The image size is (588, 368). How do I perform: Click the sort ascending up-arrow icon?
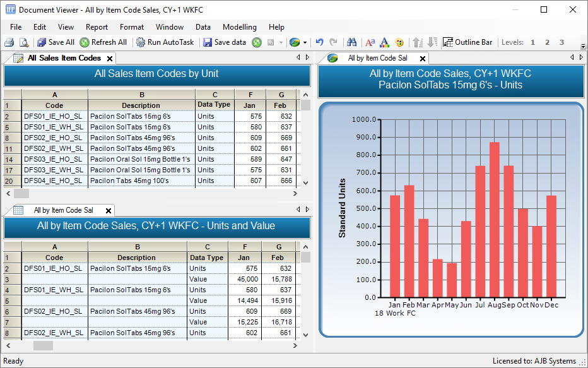[x=418, y=42]
